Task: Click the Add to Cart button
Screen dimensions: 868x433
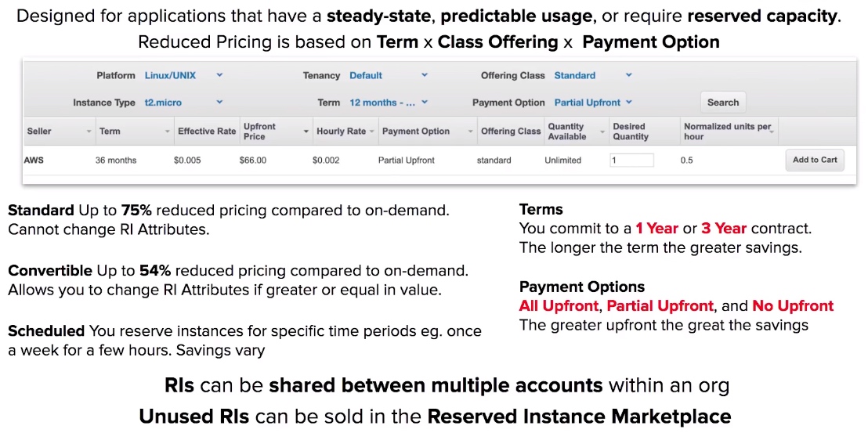Action: tap(815, 160)
